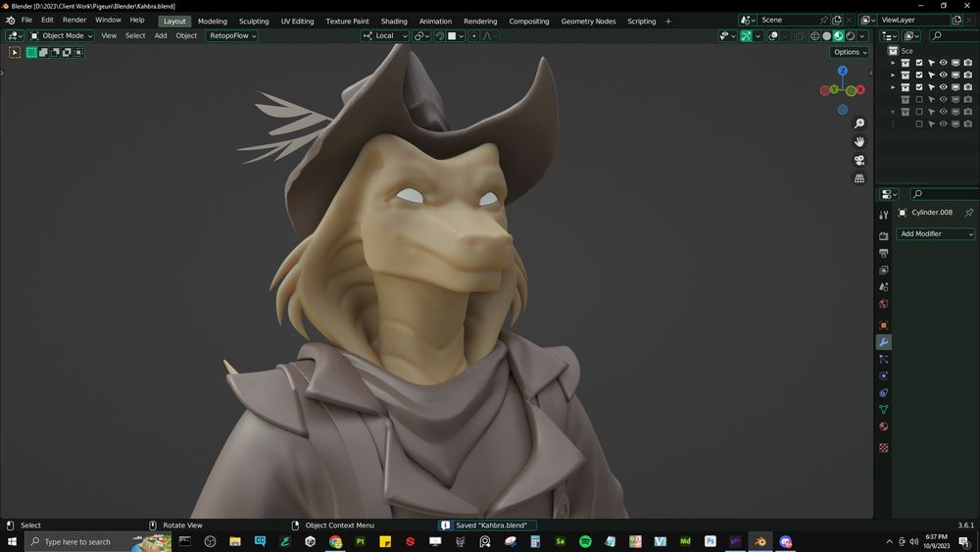The width and height of the screenshot is (980, 552).
Task: Open Object Mode dropdown
Action: (x=61, y=35)
